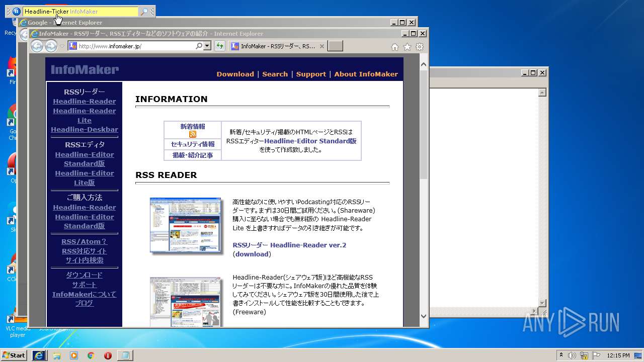The width and height of the screenshot is (644, 362).
Task: Click the Internet Explorer taskbar icon
Action: click(x=39, y=355)
